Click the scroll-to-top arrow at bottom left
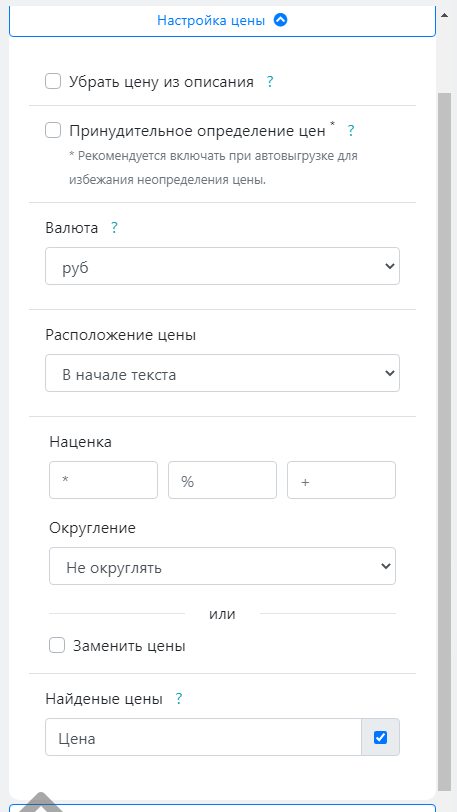This screenshot has width=457, height=812. pos(40,802)
